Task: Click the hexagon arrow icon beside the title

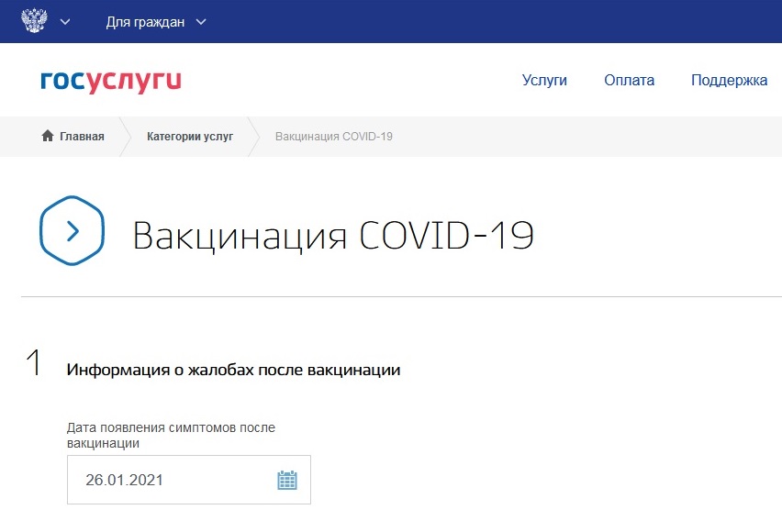Action: coord(72,231)
